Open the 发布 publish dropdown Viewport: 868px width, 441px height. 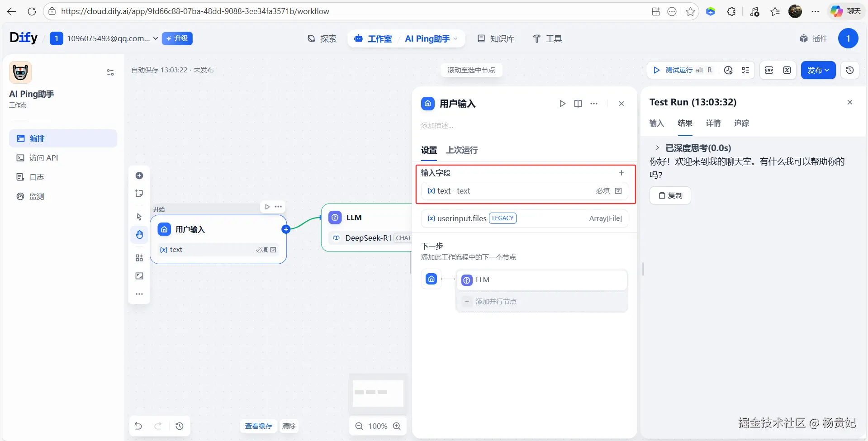[x=818, y=70]
